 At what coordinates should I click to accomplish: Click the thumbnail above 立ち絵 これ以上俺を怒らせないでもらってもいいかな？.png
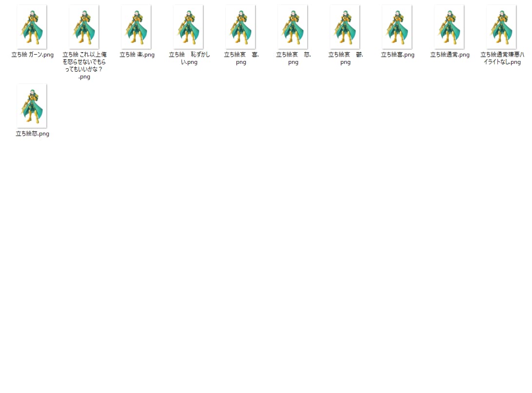(84, 27)
